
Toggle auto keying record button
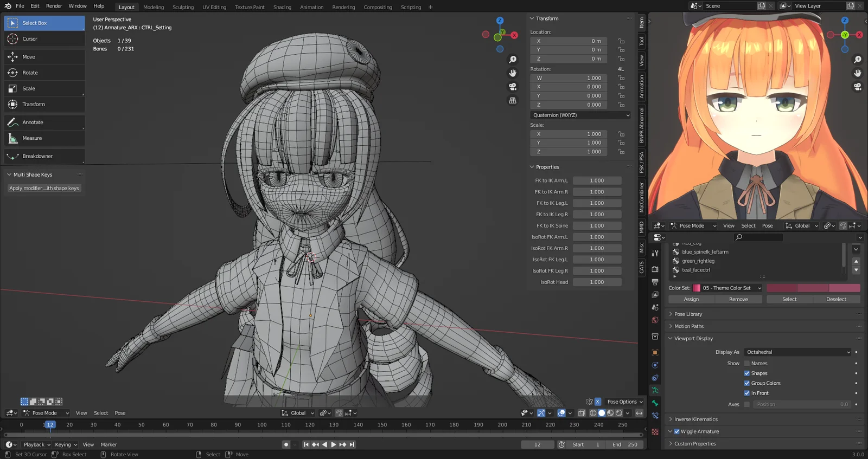(x=286, y=444)
